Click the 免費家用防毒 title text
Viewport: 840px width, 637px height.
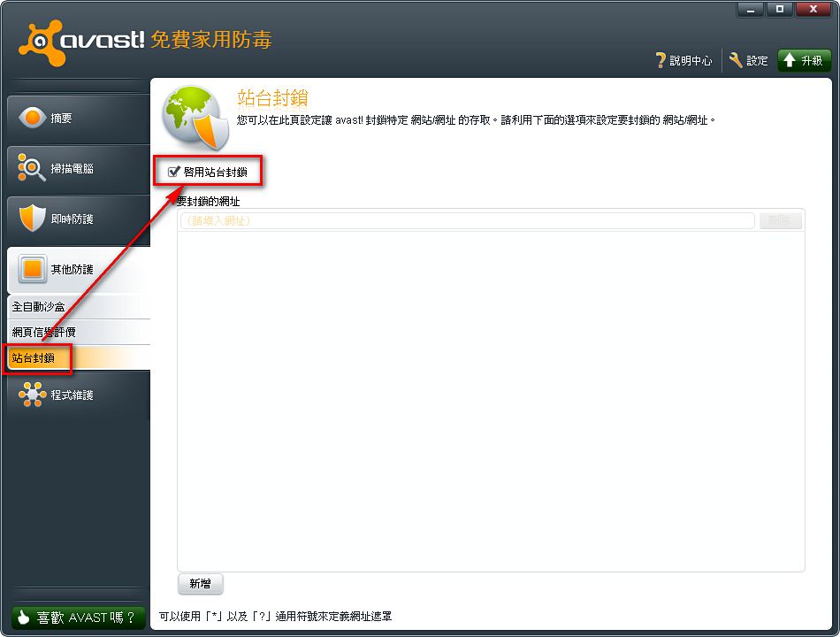[x=211, y=40]
